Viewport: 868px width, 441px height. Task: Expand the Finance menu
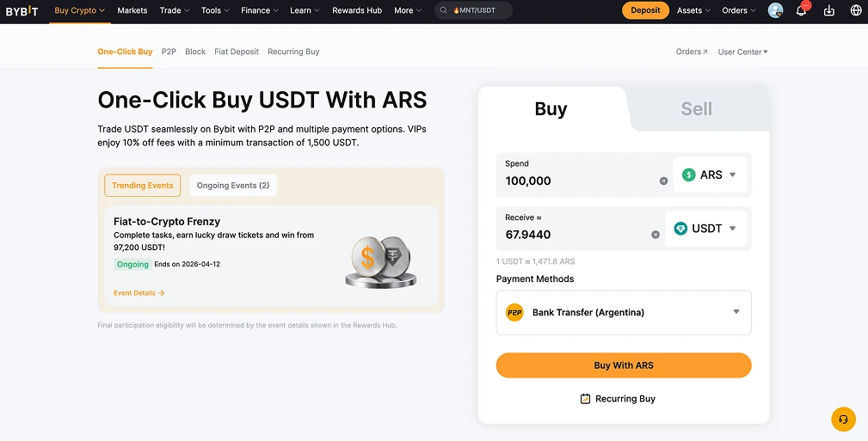(260, 10)
